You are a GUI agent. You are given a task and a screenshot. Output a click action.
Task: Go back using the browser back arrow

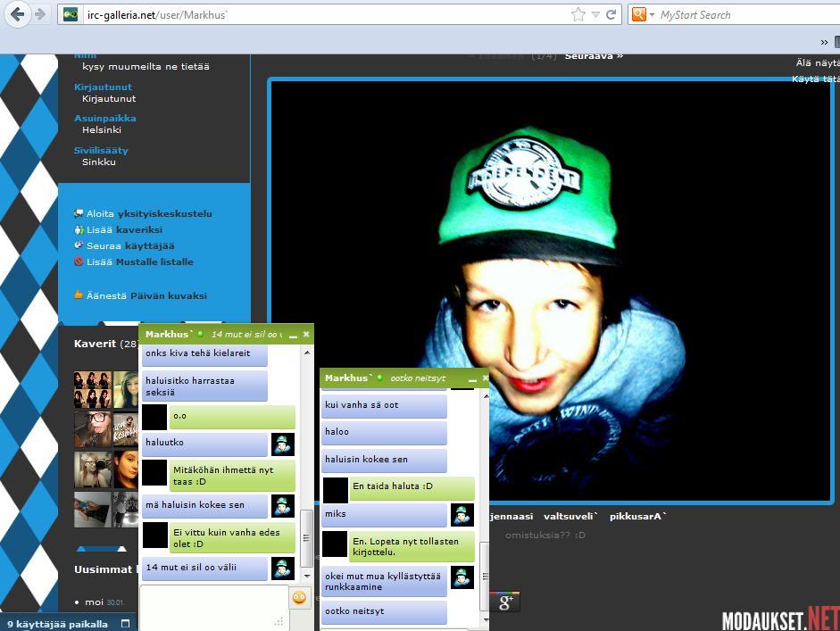pyautogui.click(x=17, y=14)
